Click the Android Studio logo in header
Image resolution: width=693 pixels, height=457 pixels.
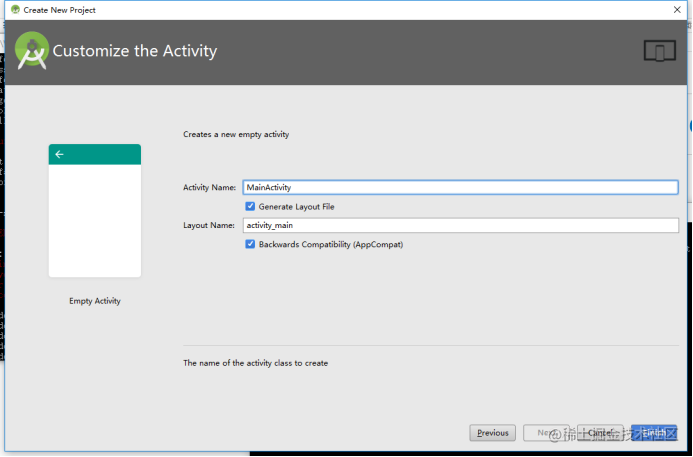[x=32, y=51]
